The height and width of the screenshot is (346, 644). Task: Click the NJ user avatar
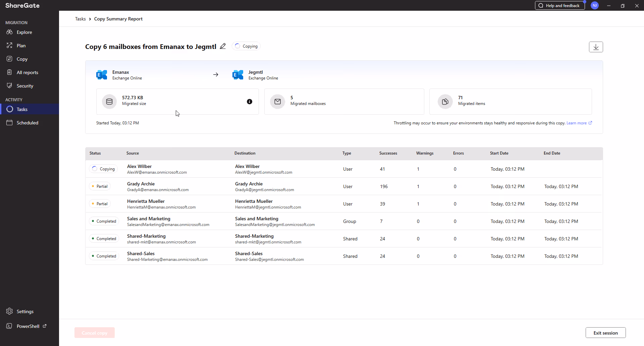594,5
